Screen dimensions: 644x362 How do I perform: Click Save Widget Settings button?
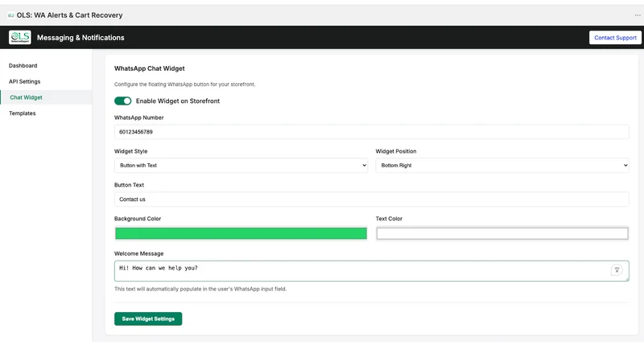[148, 319]
